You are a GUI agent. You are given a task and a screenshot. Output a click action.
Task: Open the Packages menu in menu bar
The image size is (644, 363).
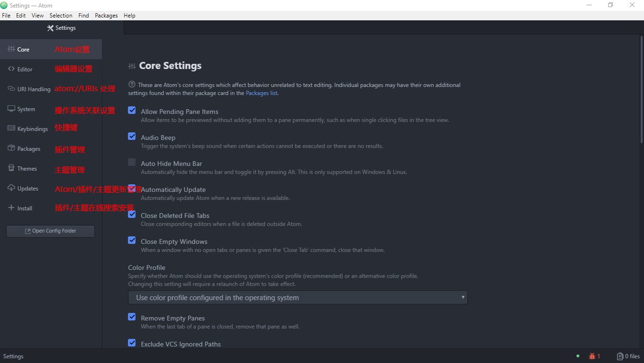(x=106, y=16)
